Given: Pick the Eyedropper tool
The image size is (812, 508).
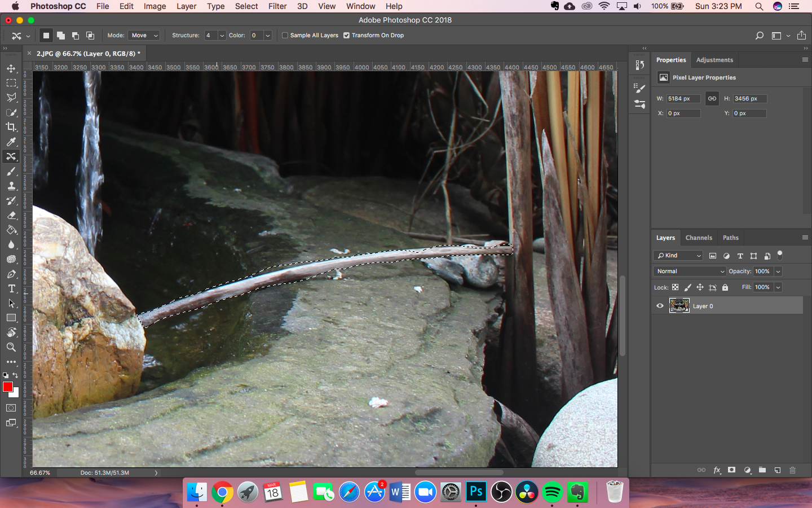Looking at the screenshot, I should tap(11, 142).
